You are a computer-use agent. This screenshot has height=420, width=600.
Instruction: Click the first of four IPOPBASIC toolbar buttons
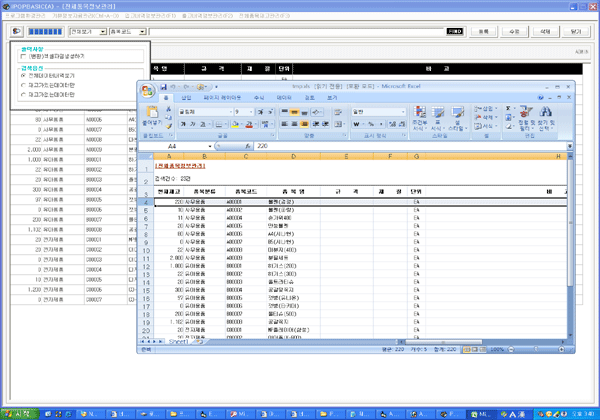point(483,31)
